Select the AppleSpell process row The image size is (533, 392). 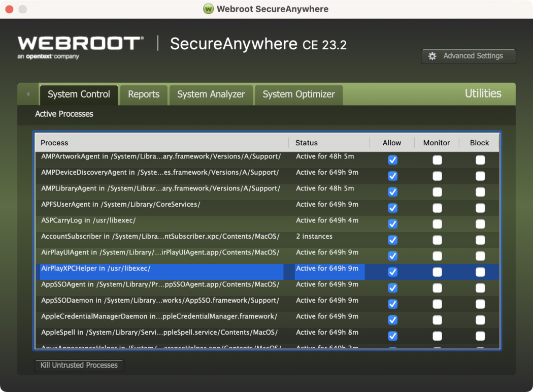tap(267, 336)
